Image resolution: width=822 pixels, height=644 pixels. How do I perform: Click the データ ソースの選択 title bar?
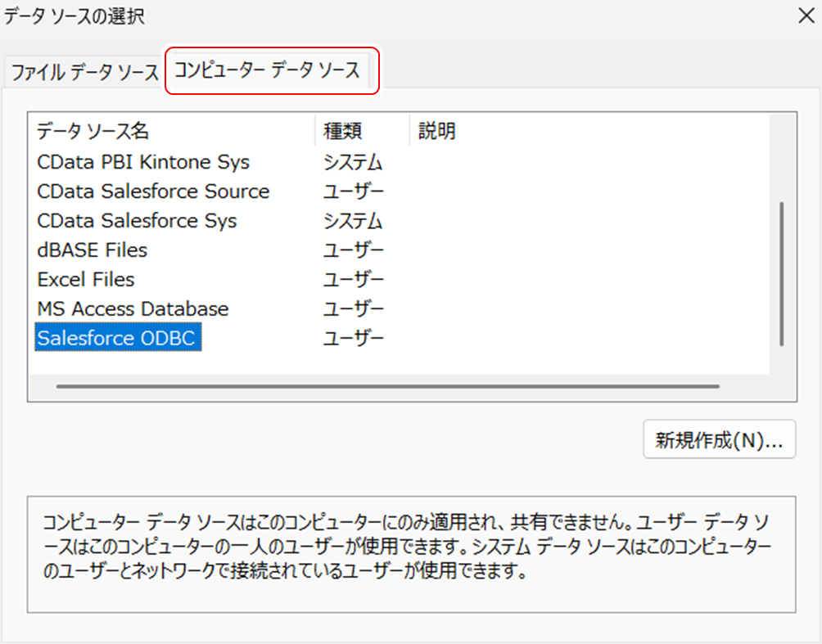(327, 15)
